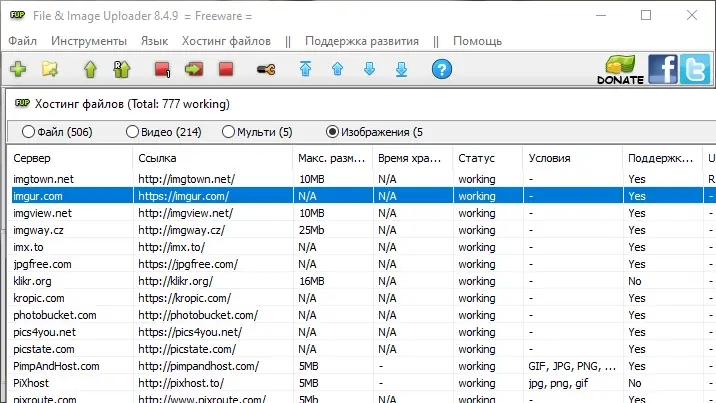Screen dimensions: 716x403
Task: Click the double green arrows upload icon
Action: [122, 69]
